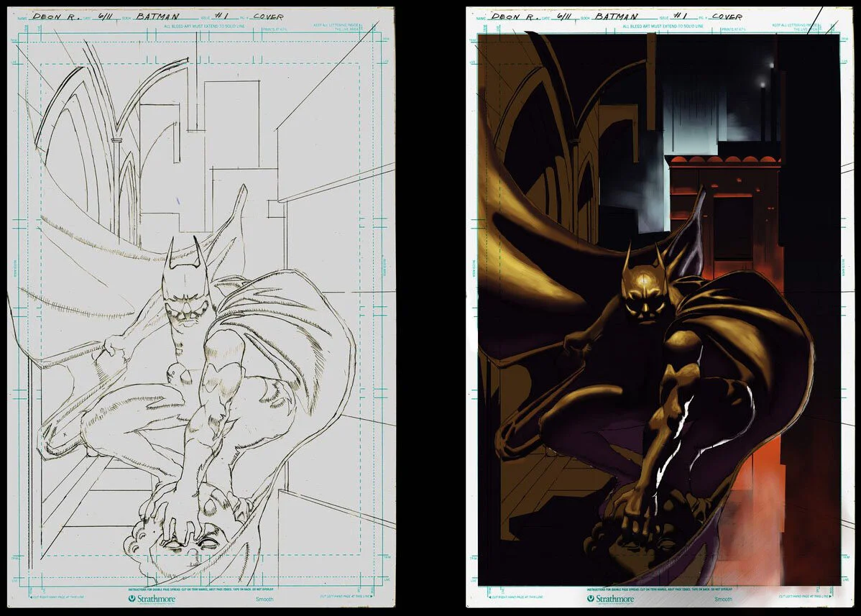This screenshot has height=616, width=861.
Task: Click handwritten "BATMAN" on the pencil sketch board
Action: 157,17
